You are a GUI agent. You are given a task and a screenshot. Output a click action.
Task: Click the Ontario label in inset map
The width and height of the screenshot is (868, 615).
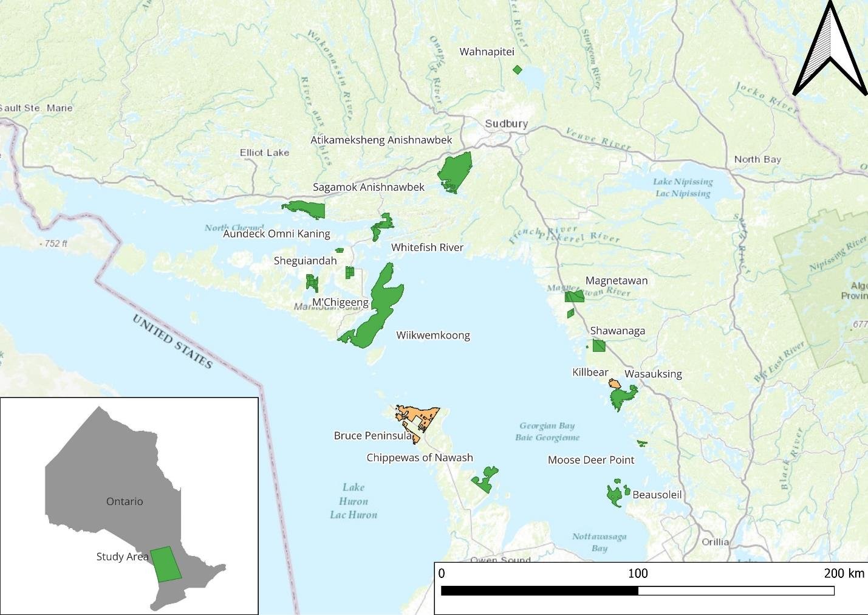click(x=125, y=501)
